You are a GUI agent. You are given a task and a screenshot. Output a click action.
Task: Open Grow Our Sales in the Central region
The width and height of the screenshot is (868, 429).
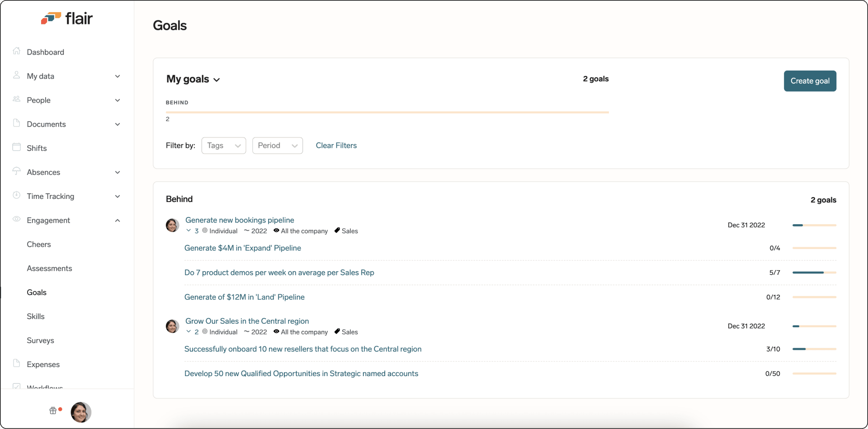click(247, 321)
